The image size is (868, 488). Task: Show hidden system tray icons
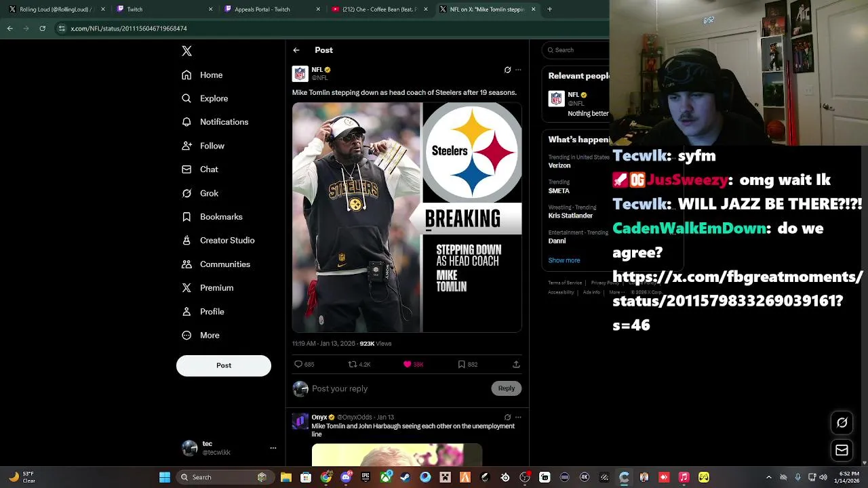pyautogui.click(x=768, y=477)
